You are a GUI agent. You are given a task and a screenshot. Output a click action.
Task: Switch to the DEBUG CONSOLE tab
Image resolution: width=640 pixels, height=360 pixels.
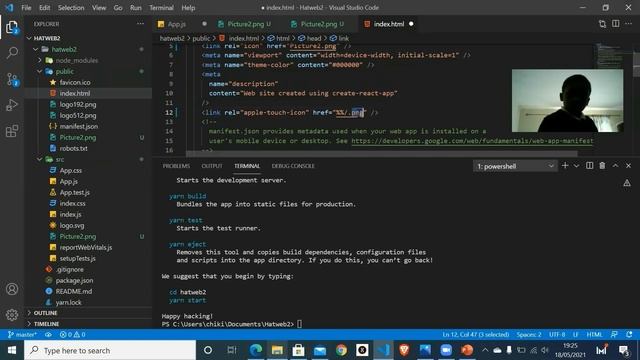293,166
